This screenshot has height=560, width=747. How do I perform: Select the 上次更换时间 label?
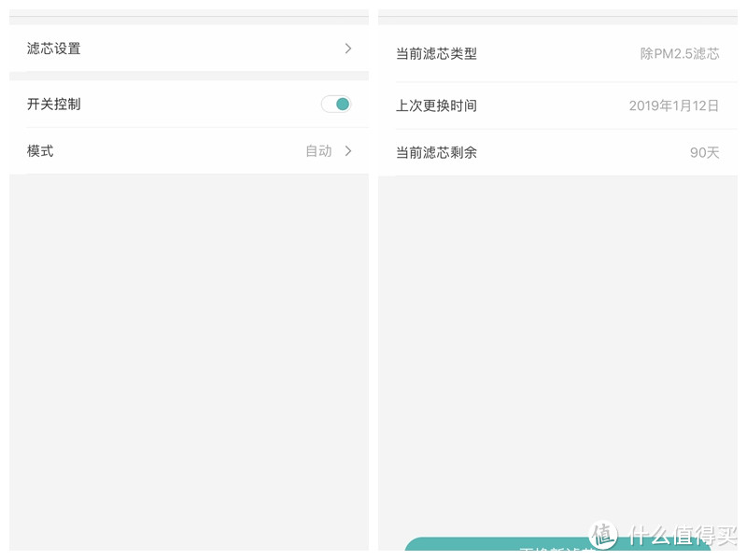coord(436,105)
